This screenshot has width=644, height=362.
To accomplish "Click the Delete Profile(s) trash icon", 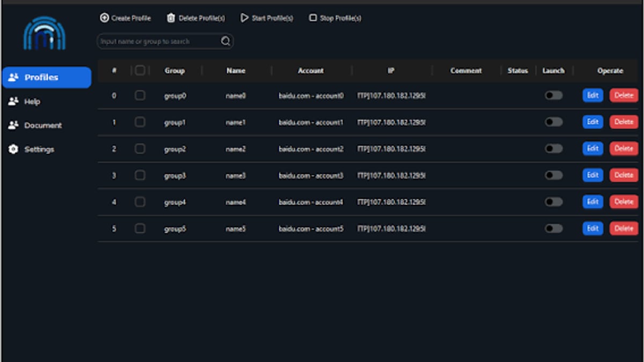I will [x=171, y=18].
